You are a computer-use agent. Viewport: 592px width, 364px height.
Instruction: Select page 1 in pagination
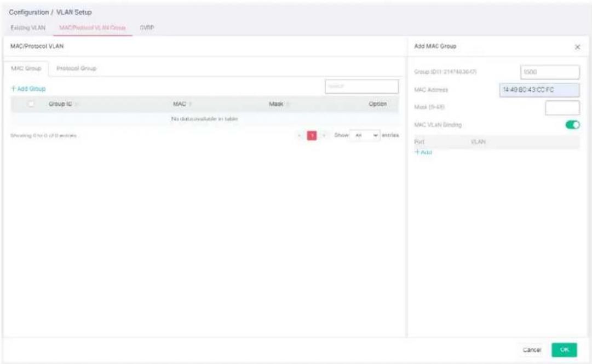click(x=312, y=135)
